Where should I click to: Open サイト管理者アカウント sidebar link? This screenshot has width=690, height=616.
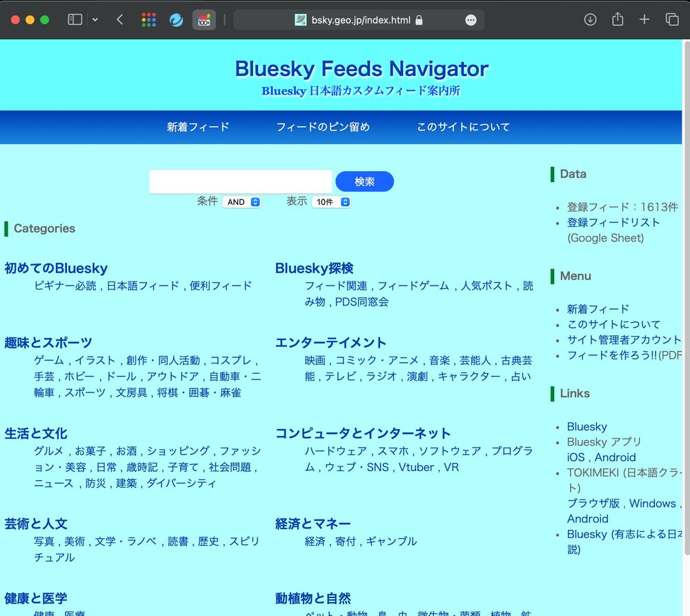coord(624,340)
